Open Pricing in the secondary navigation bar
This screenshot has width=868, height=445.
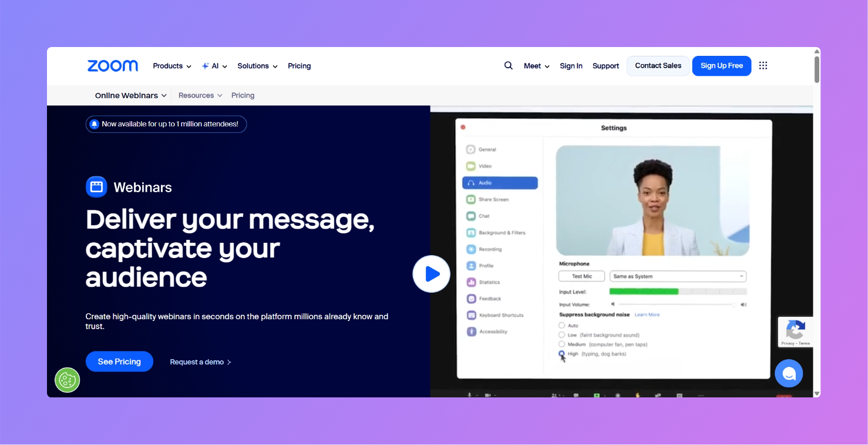tap(243, 95)
